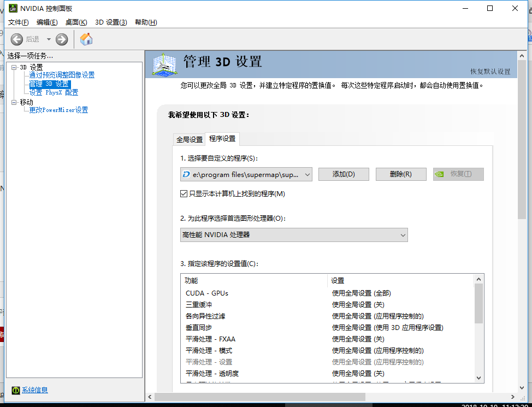
Task: Select the 各向异性过滤 setting row
Action: 327,316
